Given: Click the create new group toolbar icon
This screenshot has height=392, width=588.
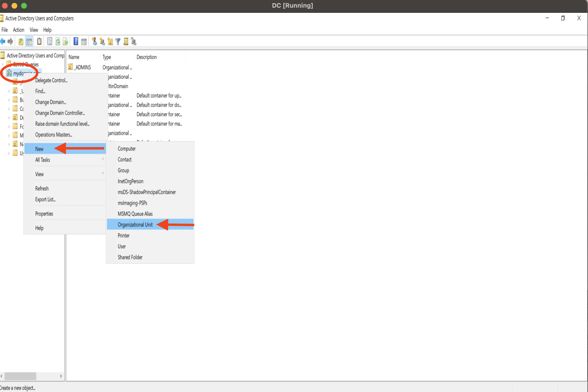Looking at the screenshot, I should [102, 41].
